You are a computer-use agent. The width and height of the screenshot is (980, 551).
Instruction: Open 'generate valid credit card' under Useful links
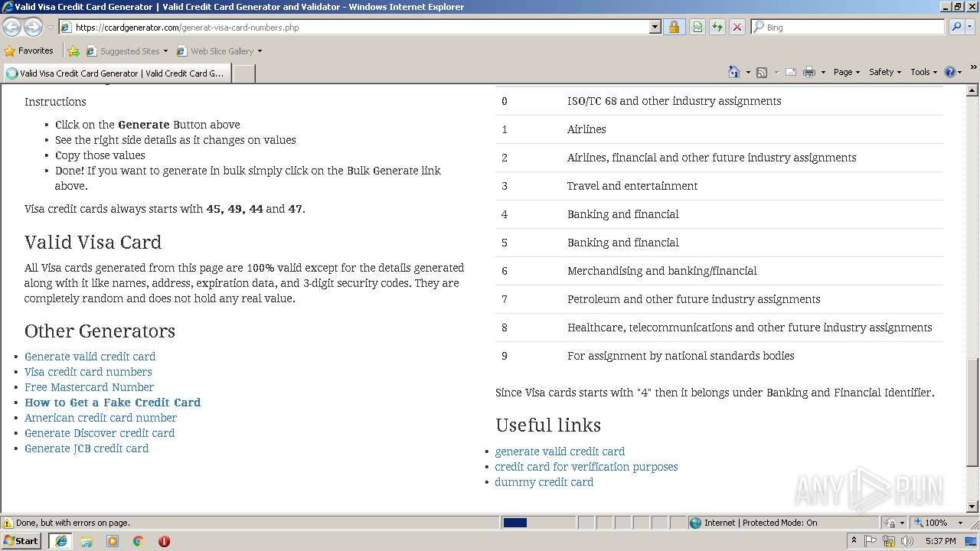tap(560, 452)
